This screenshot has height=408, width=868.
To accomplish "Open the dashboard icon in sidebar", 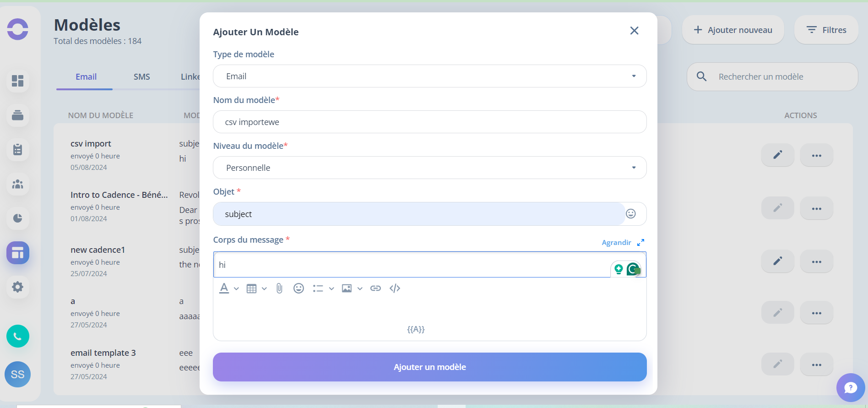I will tap(18, 81).
